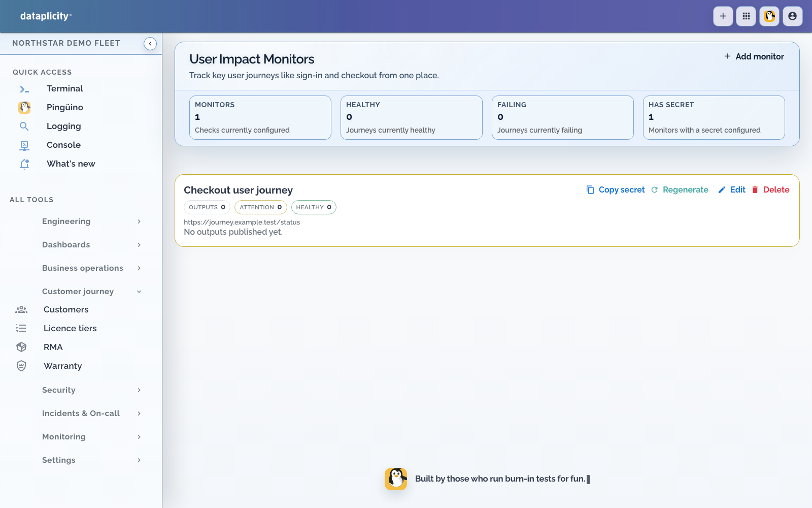
Task: Click the penguin icon in top header
Action: (769, 16)
